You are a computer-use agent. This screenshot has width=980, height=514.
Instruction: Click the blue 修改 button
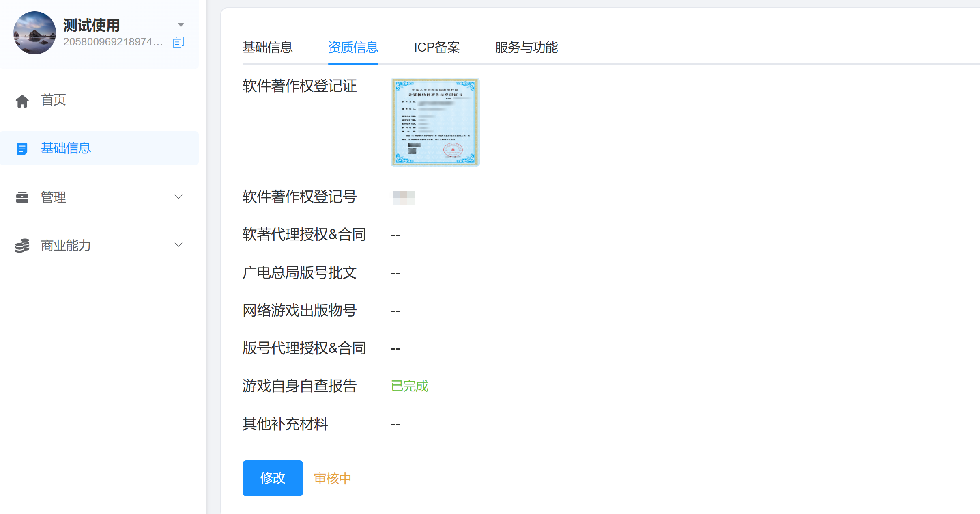click(273, 478)
